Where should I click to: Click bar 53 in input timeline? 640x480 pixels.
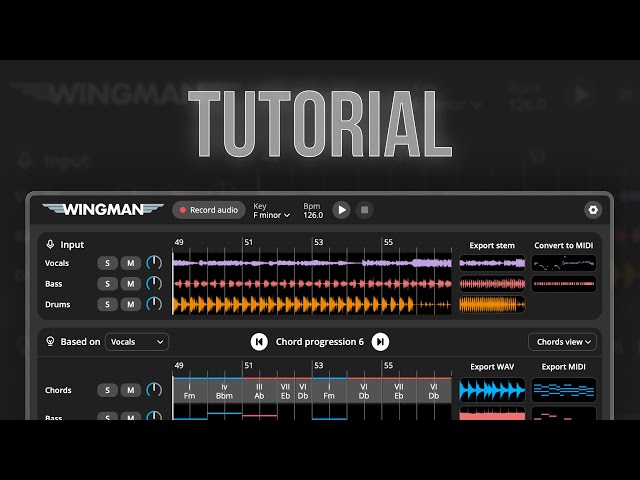pyautogui.click(x=318, y=242)
